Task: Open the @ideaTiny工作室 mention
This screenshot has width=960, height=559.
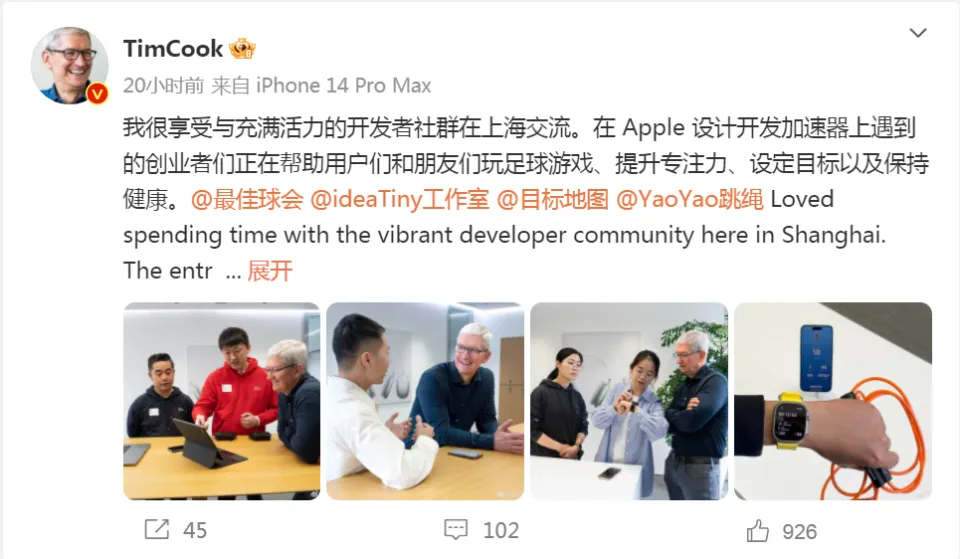Action: point(400,199)
